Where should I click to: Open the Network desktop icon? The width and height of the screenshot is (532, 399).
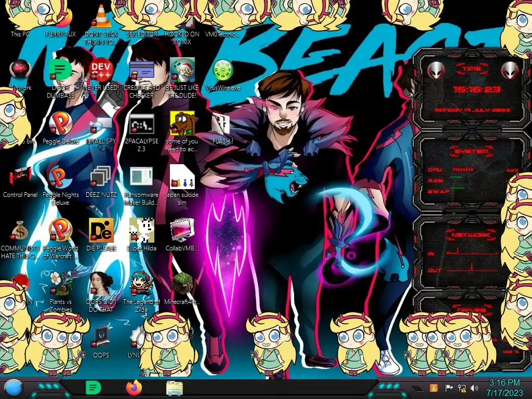(x=20, y=70)
